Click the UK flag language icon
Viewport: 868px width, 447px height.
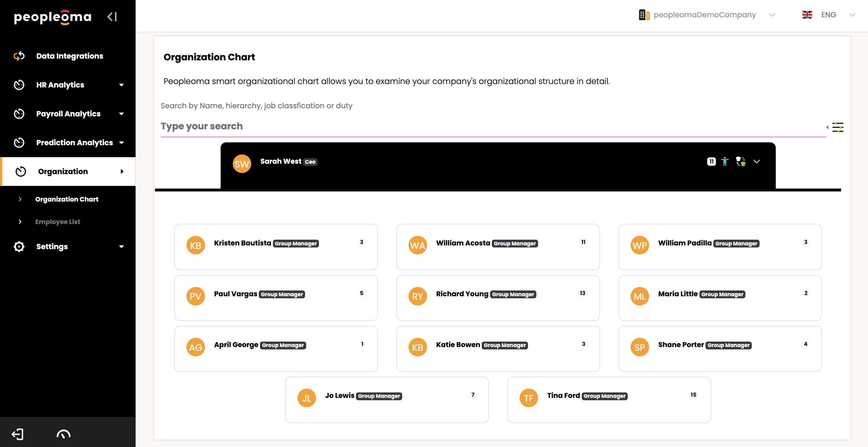(807, 15)
